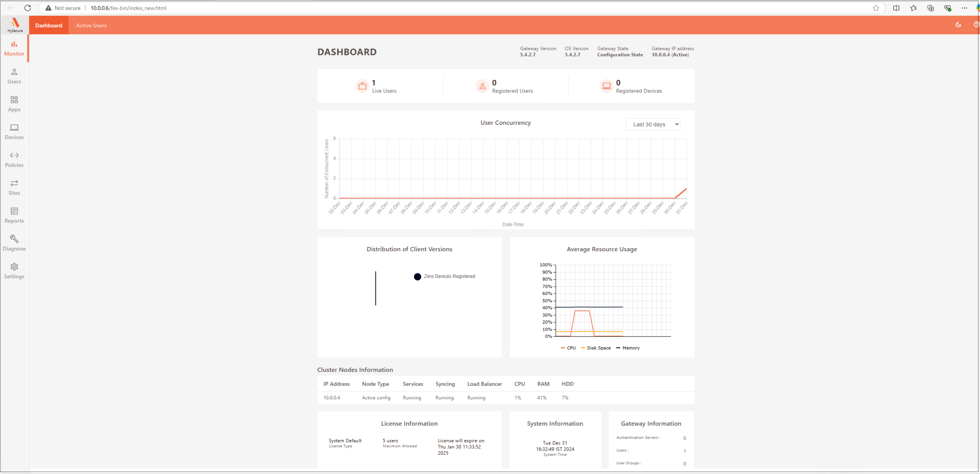This screenshot has width=980, height=474.
Task: Switch to the Active Users tab
Action: click(x=91, y=25)
